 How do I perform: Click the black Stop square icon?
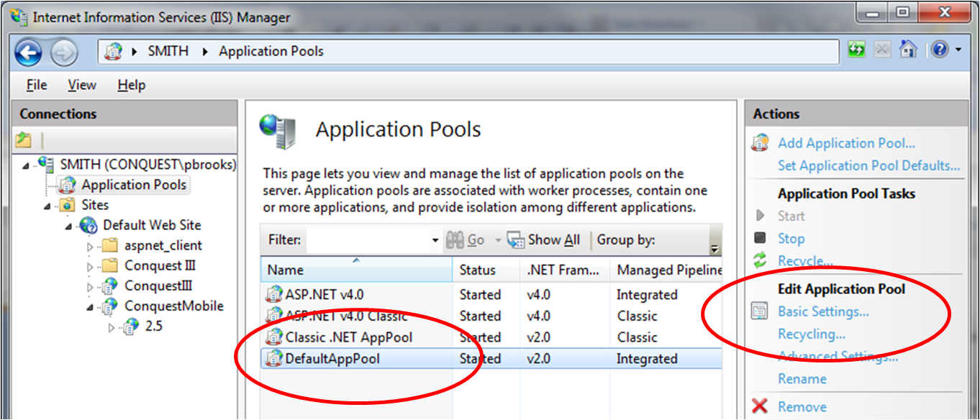(x=760, y=238)
